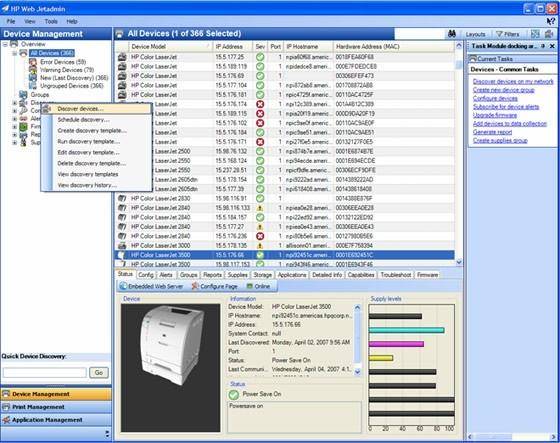
Task: Click Upgrade firmware link
Action: (x=495, y=115)
